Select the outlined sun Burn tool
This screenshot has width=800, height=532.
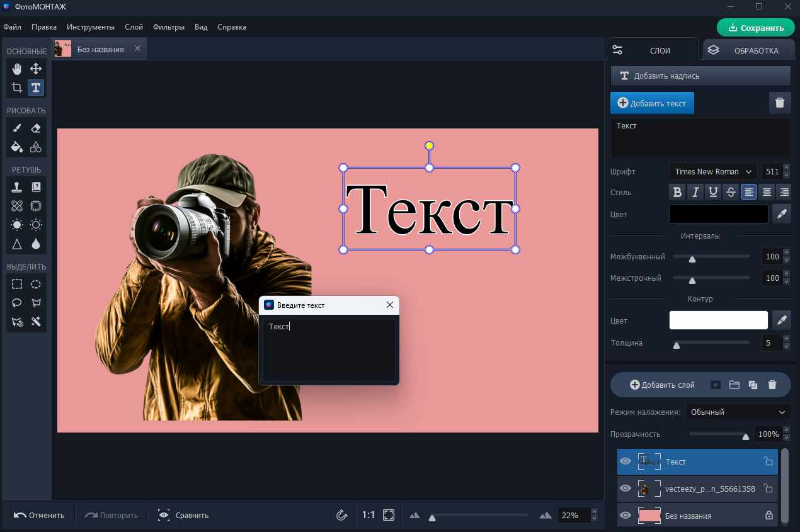(x=36, y=225)
